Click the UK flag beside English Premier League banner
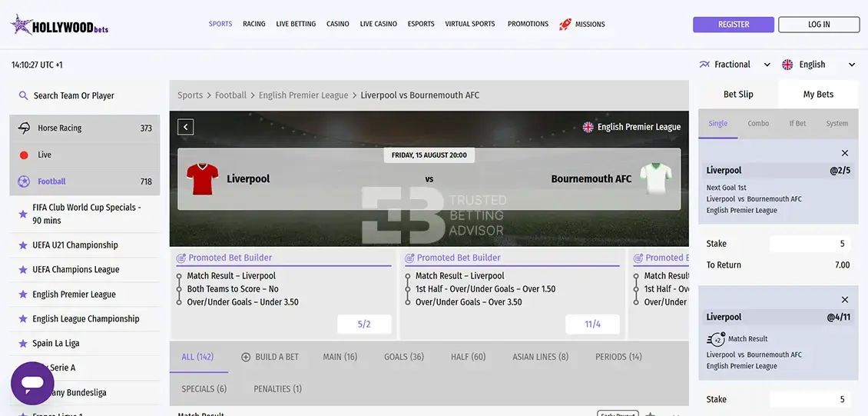This screenshot has width=868, height=416. click(588, 127)
